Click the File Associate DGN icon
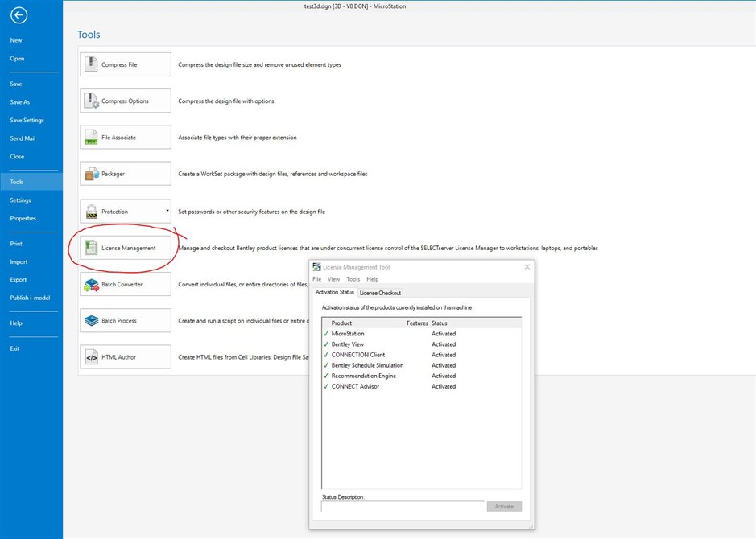Image resolution: width=756 pixels, height=539 pixels. (91, 138)
